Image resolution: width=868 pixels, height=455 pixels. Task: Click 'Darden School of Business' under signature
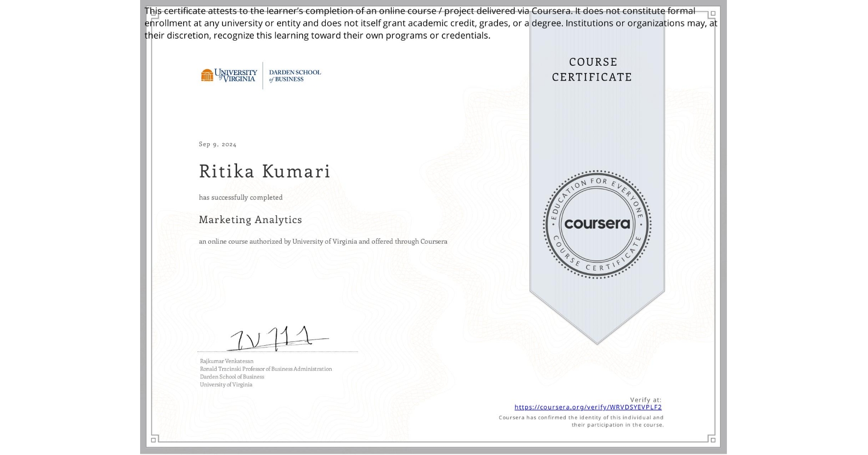(x=232, y=377)
